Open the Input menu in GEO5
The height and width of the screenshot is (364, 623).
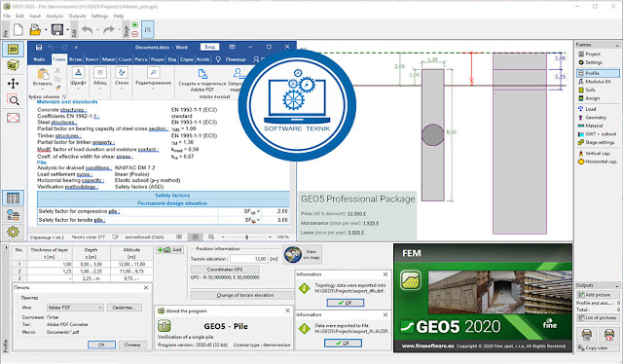pos(35,16)
